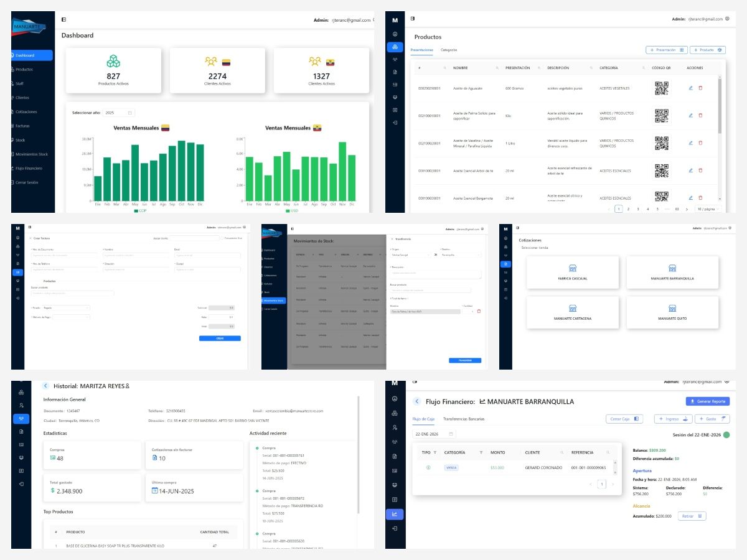Open the Seleccionar año 2025 picker
Screen dimensions: 747x560
click(x=119, y=113)
